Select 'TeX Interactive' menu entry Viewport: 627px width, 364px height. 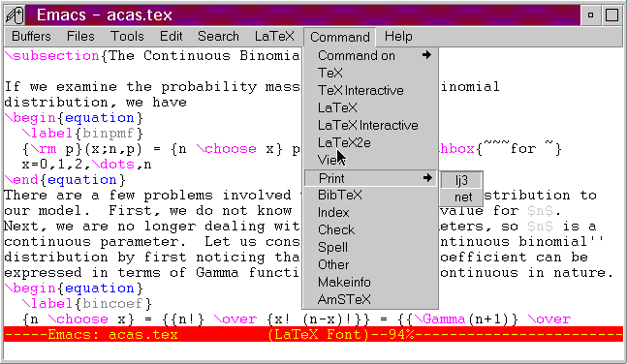pos(370,91)
